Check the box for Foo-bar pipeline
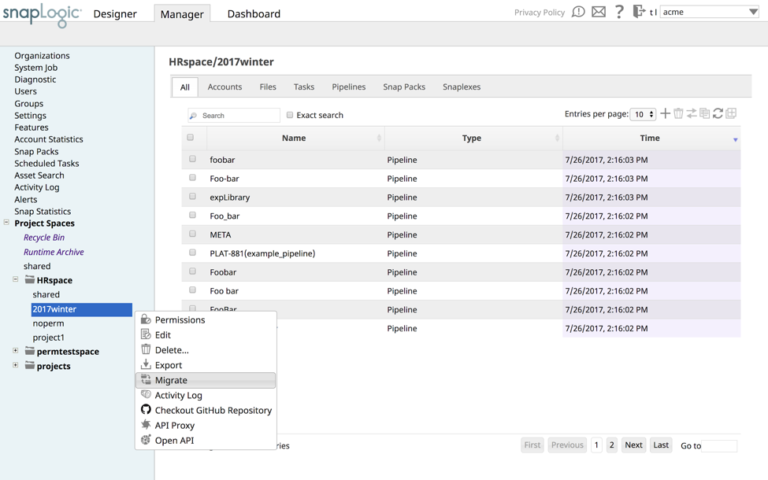The width and height of the screenshot is (768, 480). [192, 177]
